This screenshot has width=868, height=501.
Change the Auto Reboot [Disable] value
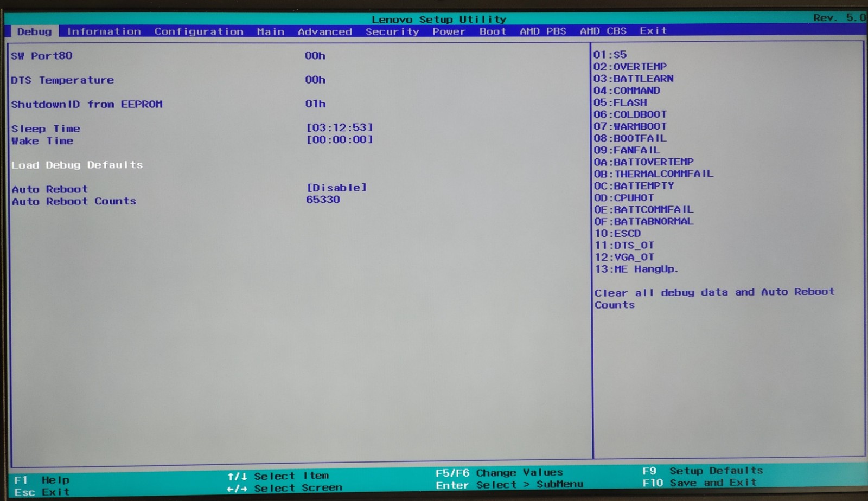tap(337, 188)
